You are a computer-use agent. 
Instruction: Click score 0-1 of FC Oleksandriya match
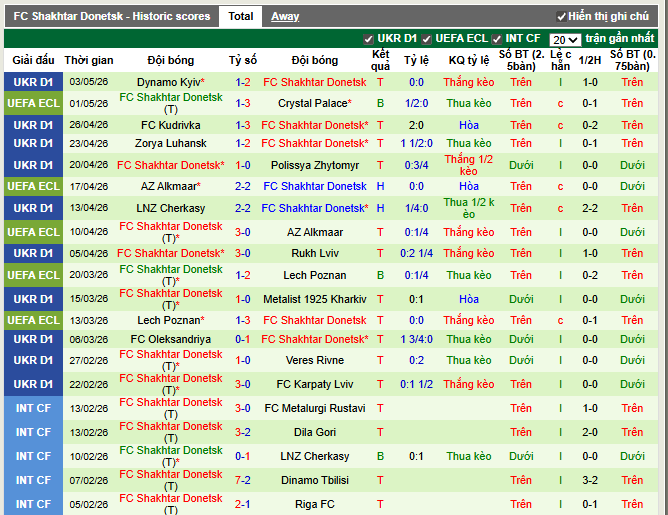pyautogui.click(x=243, y=339)
